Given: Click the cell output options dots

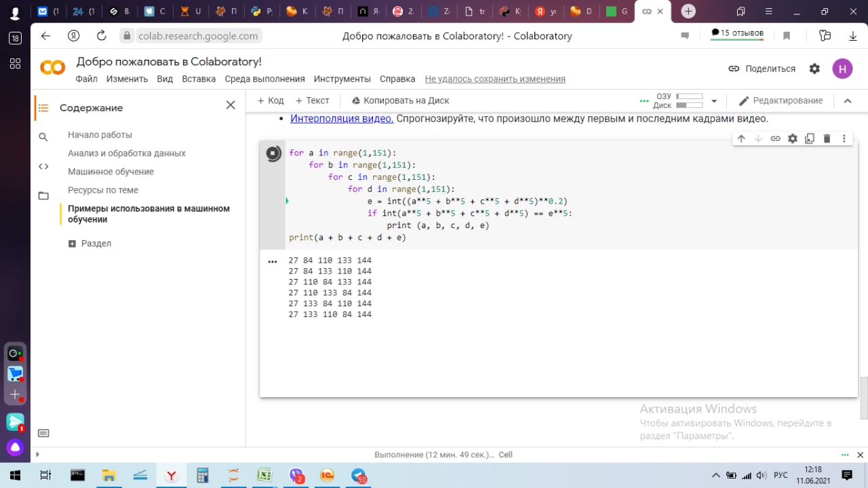Looking at the screenshot, I should tap(273, 261).
